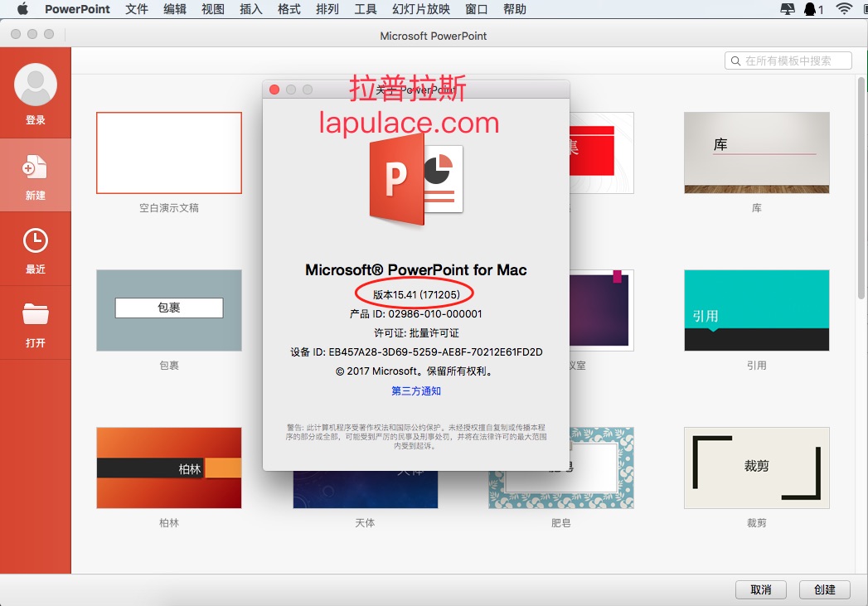Click the 第三方通知 link
Viewport: 868px width, 606px height.
(x=416, y=391)
